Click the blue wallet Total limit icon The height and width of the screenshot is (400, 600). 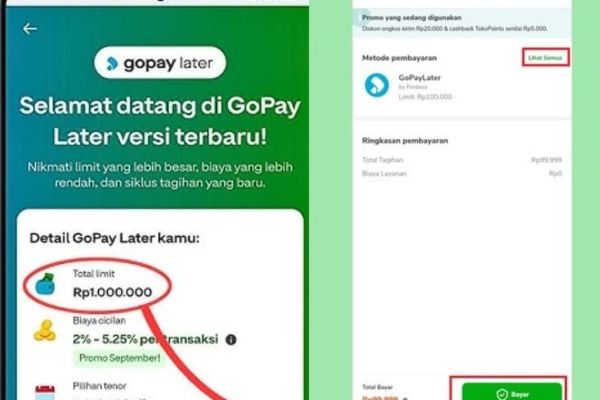45,284
